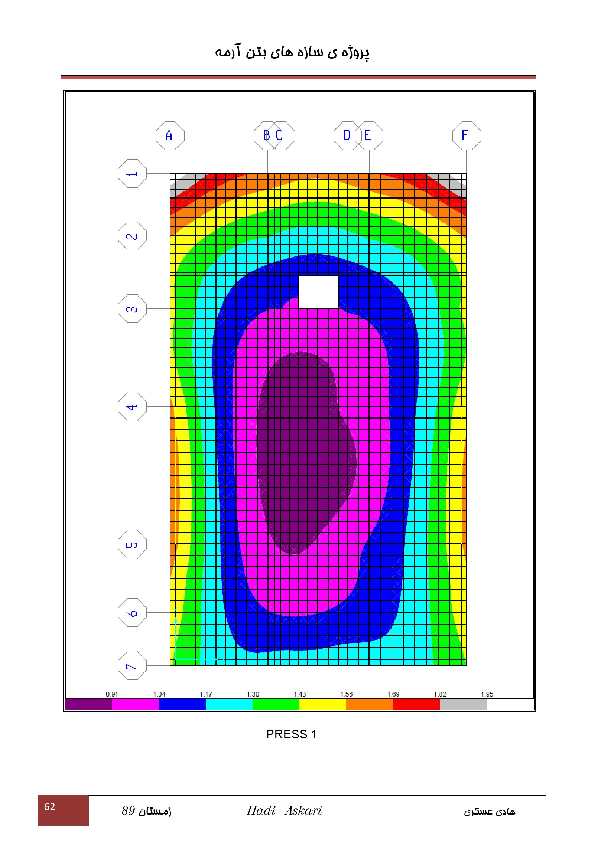Viewport: 614px width, 868px height.
Task: Select row grid bubble 6
Action: point(132,612)
